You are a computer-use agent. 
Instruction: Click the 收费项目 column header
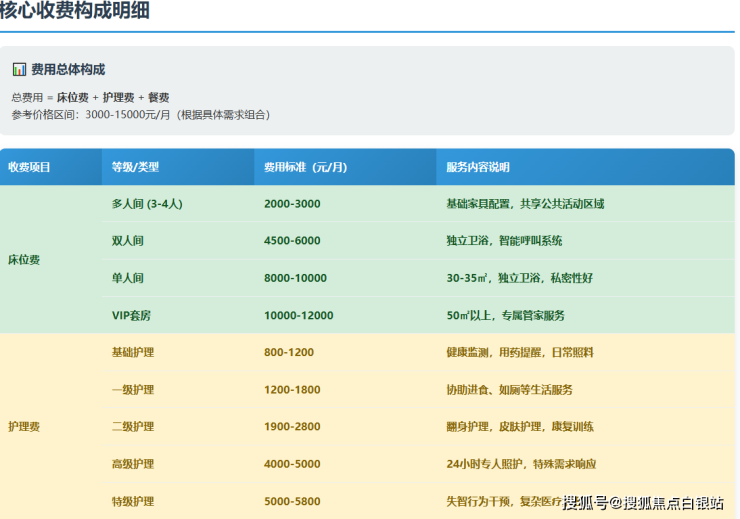[x=29, y=167]
